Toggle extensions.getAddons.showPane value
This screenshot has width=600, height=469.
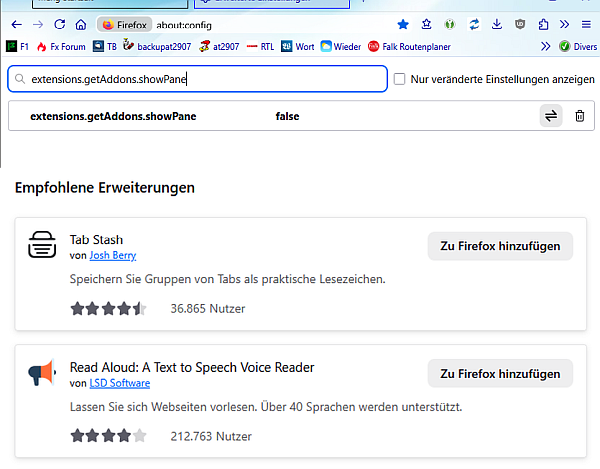pos(551,117)
